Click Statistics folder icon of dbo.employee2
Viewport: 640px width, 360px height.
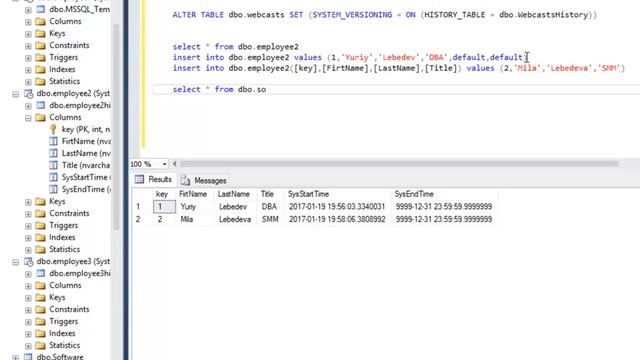pyautogui.click(x=40, y=249)
